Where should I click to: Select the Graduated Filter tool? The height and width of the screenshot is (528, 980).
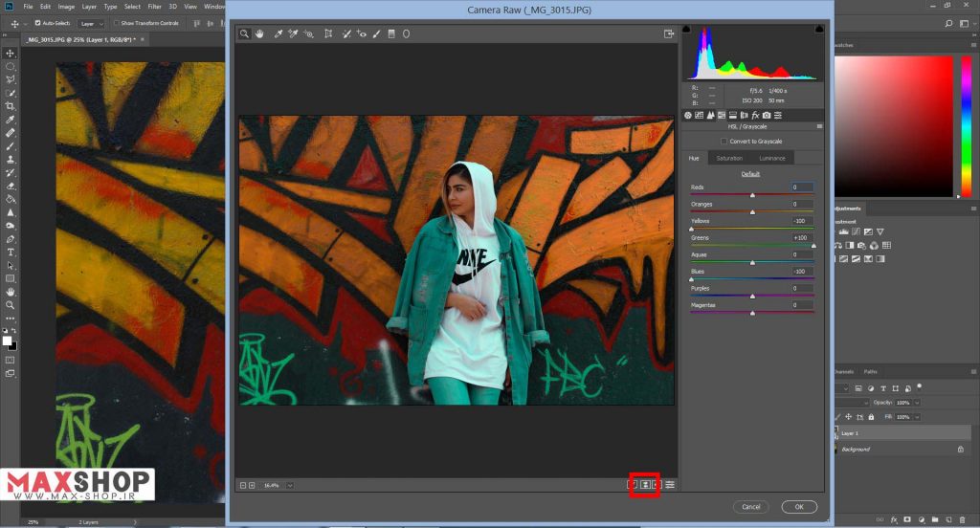(x=391, y=33)
